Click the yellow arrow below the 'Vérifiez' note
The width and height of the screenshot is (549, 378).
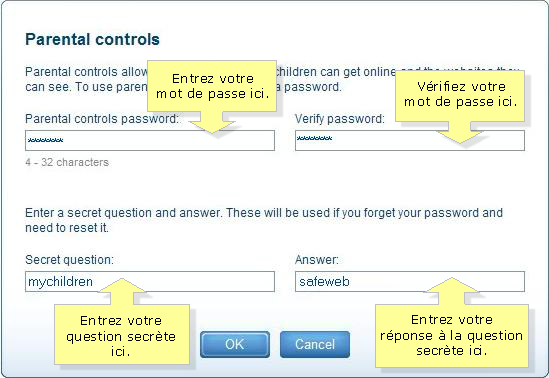[460, 132]
